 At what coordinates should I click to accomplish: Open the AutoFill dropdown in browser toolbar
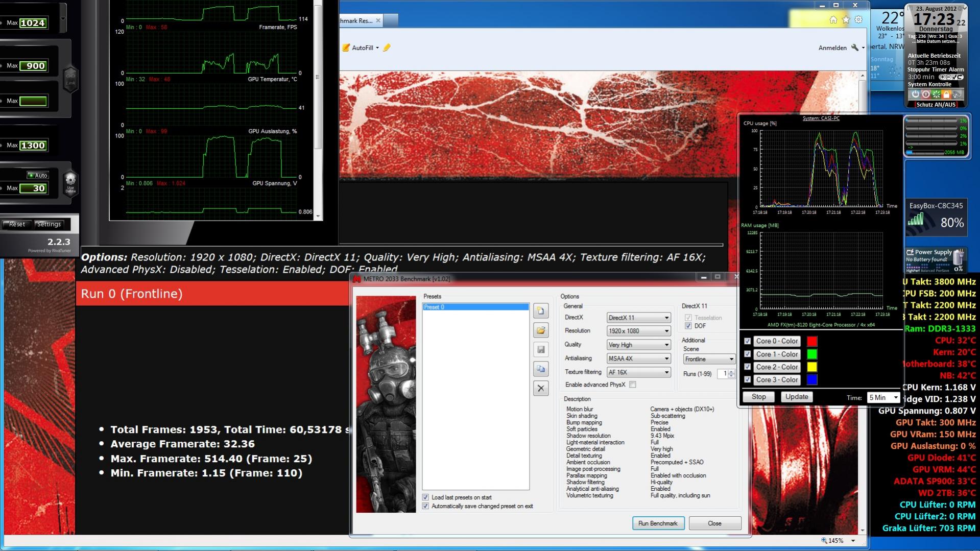pyautogui.click(x=377, y=48)
